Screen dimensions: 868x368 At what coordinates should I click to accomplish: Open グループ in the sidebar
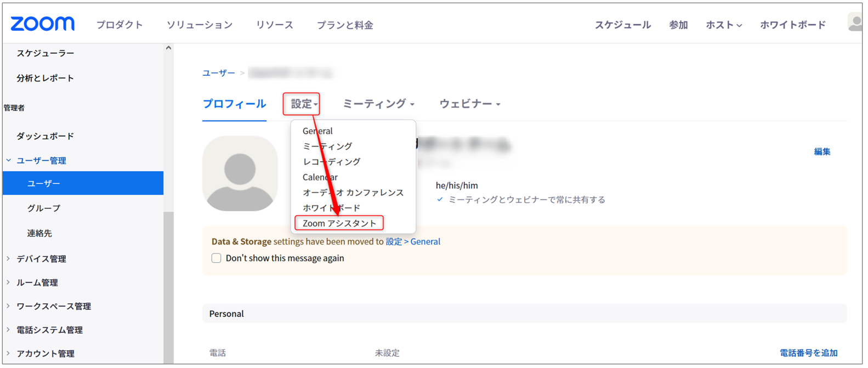click(44, 208)
